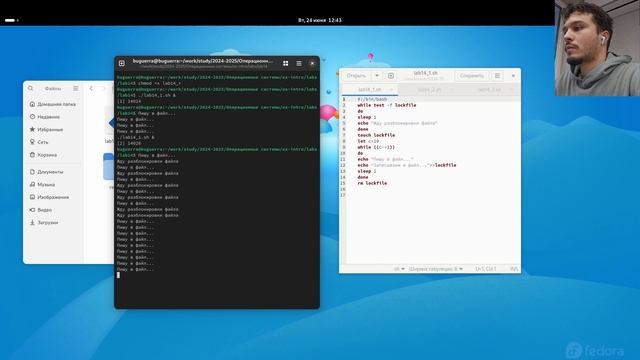Image resolution: width=640 pixels, height=360 pixels.
Task: Go back in the Files window
Action: pyautogui.click(x=91, y=88)
